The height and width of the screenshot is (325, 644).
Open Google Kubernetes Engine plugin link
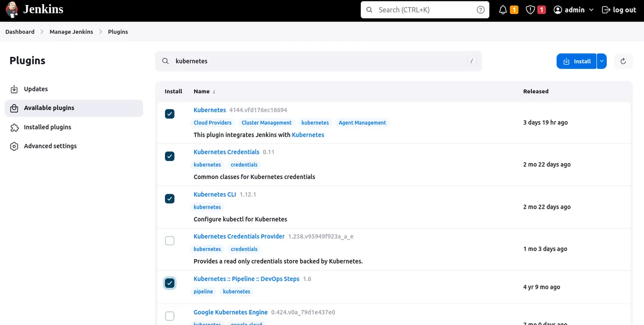(x=230, y=312)
